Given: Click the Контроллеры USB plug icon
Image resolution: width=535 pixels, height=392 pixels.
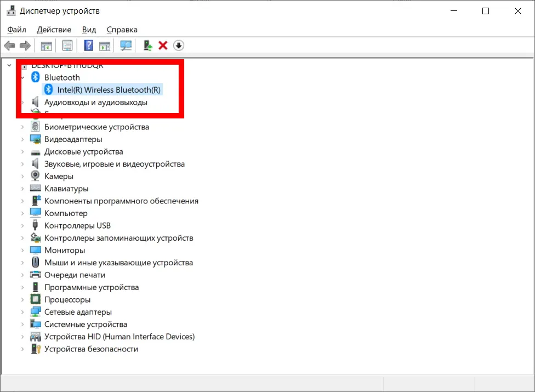Looking at the screenshot, I should pyautogui.click(x=35, y=225).
